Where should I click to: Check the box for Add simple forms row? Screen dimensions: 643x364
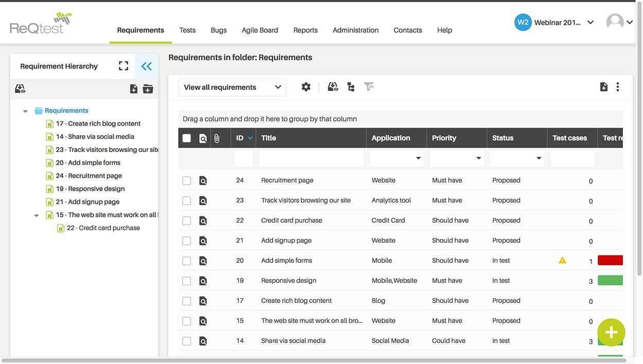(x=187, y=261)
